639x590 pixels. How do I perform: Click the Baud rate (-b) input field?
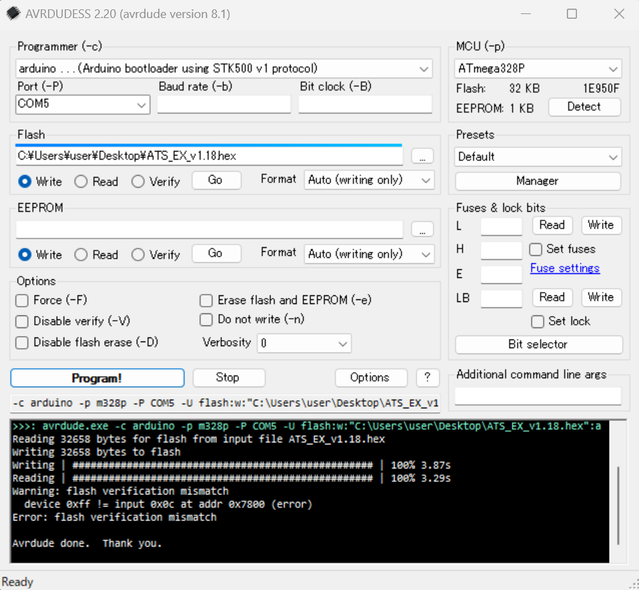(x=224, y=104)
